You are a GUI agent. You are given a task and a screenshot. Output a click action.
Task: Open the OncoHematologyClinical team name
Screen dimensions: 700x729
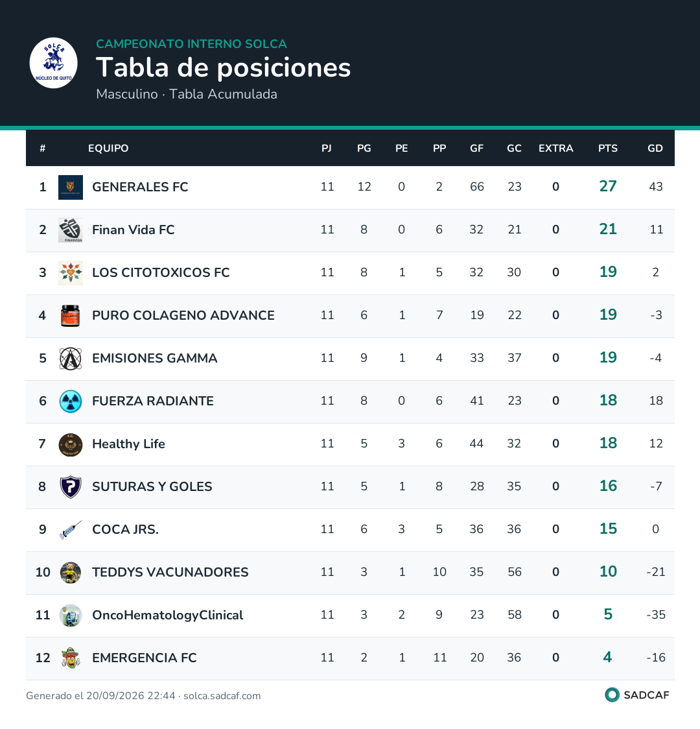pyautogui.click(x=168, y=615)
